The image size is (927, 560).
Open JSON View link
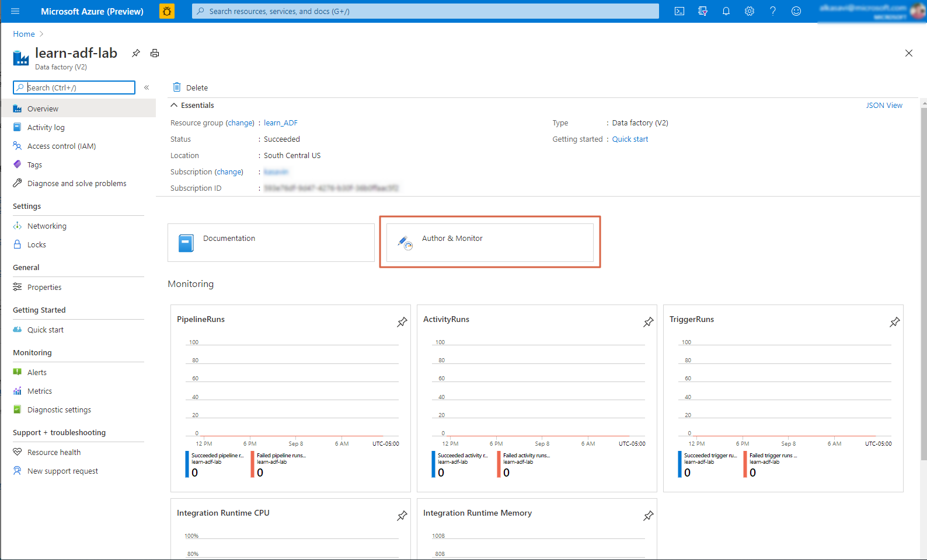(x=884, y=105)
